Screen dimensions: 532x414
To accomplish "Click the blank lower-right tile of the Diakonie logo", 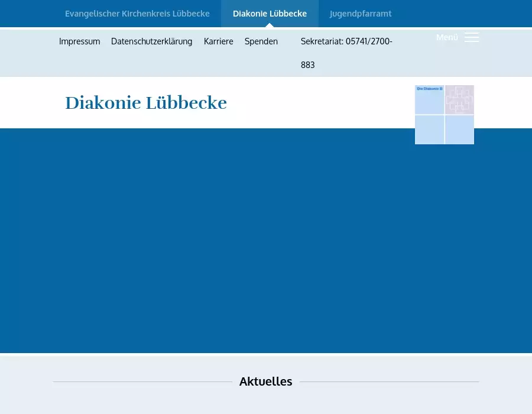I will coord(459,130).
